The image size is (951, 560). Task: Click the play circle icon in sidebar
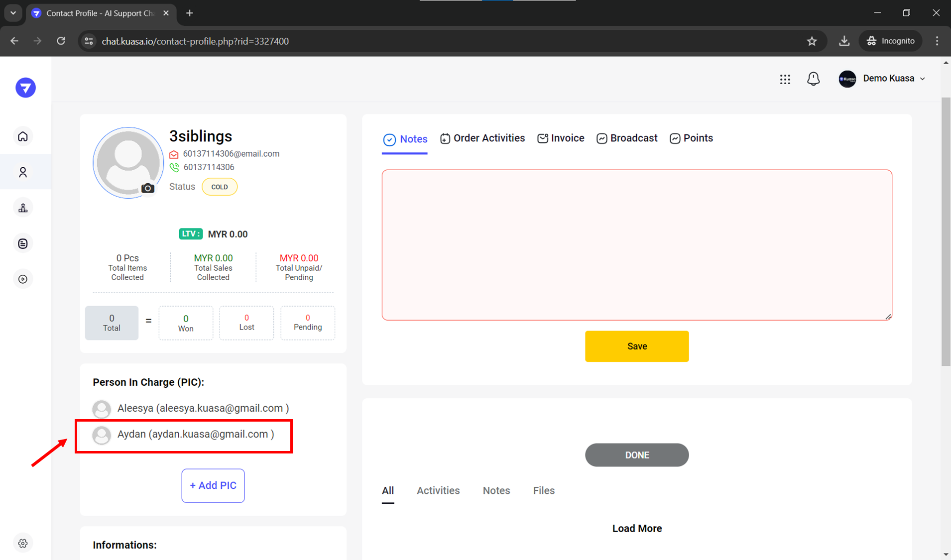23,279
